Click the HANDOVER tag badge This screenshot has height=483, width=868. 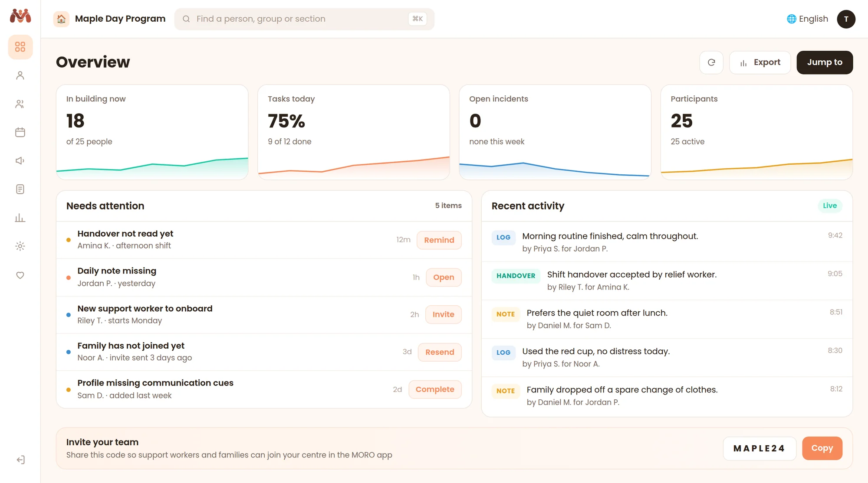(516, 276)
